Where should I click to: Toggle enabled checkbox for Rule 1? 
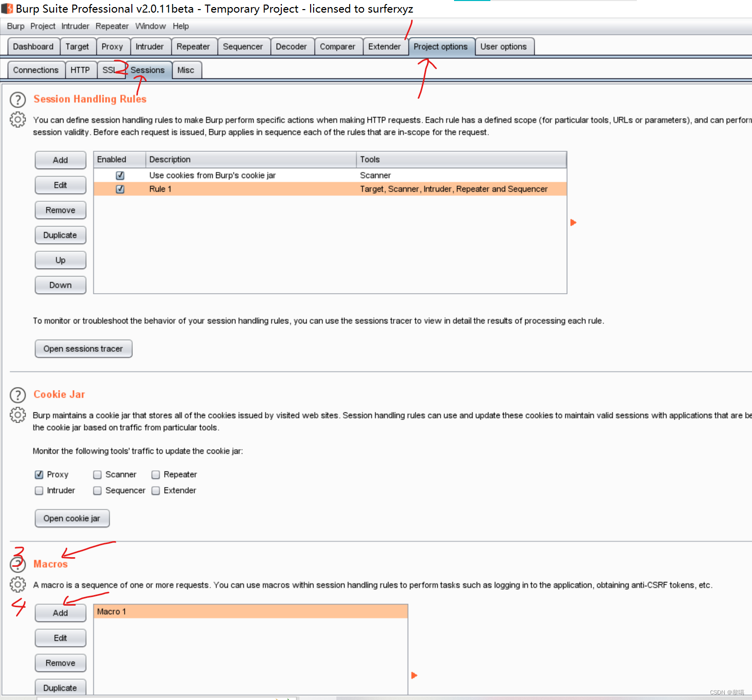coord(120,189)
